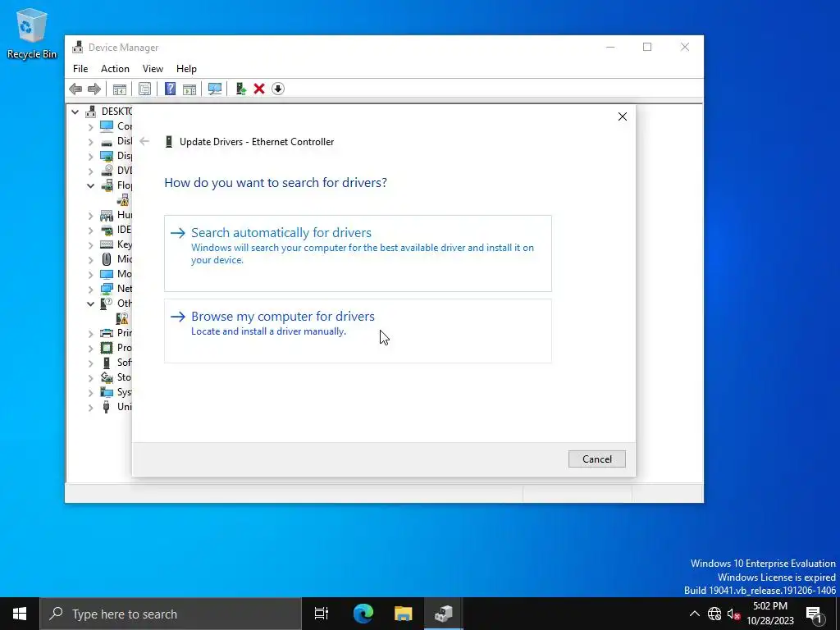Open the View menu
Image resolution: width=840 pixels, height=630 pixels.
(x=153, y=69)
